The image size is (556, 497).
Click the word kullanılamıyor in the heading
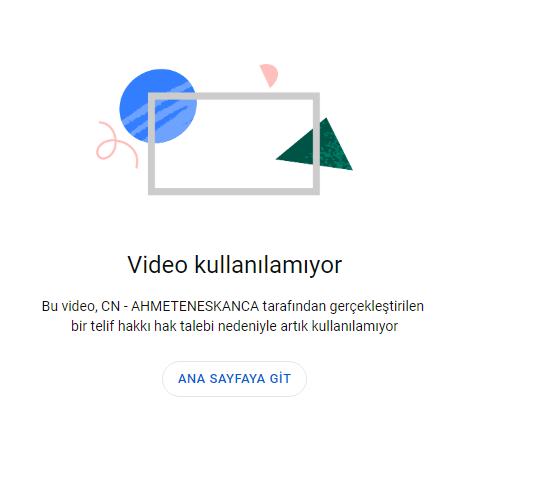click(268, 265)
